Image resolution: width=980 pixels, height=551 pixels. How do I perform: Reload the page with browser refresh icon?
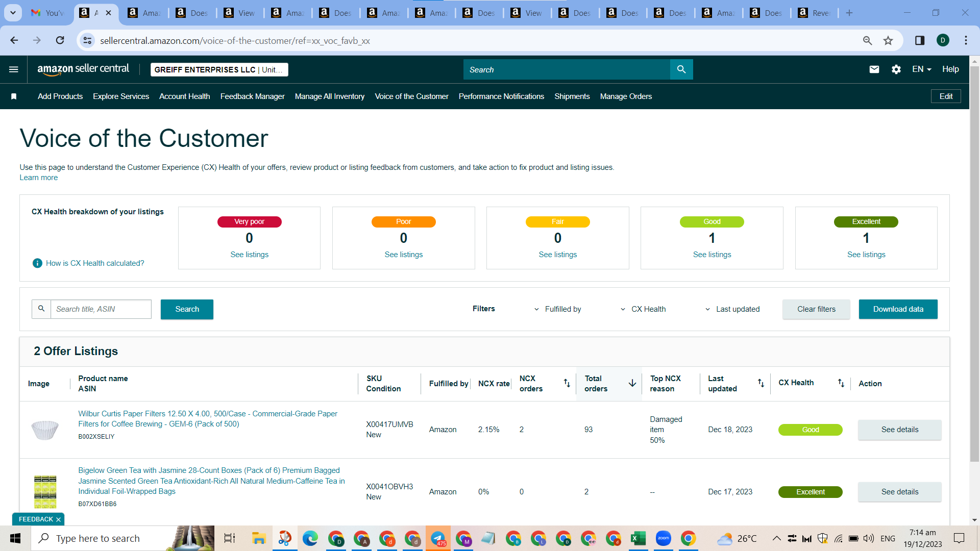[x=60, y=40]
